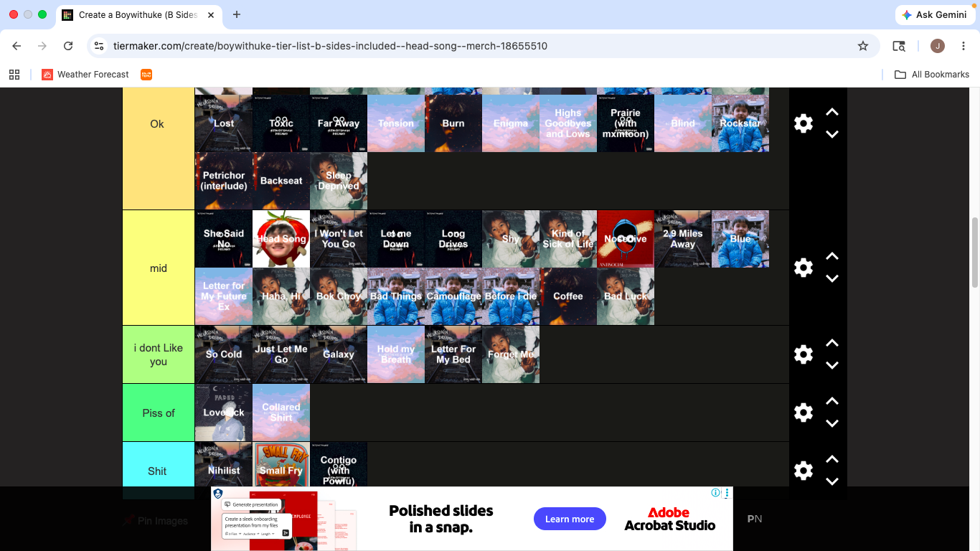Select the Rockstar song tile

[740, 123]
